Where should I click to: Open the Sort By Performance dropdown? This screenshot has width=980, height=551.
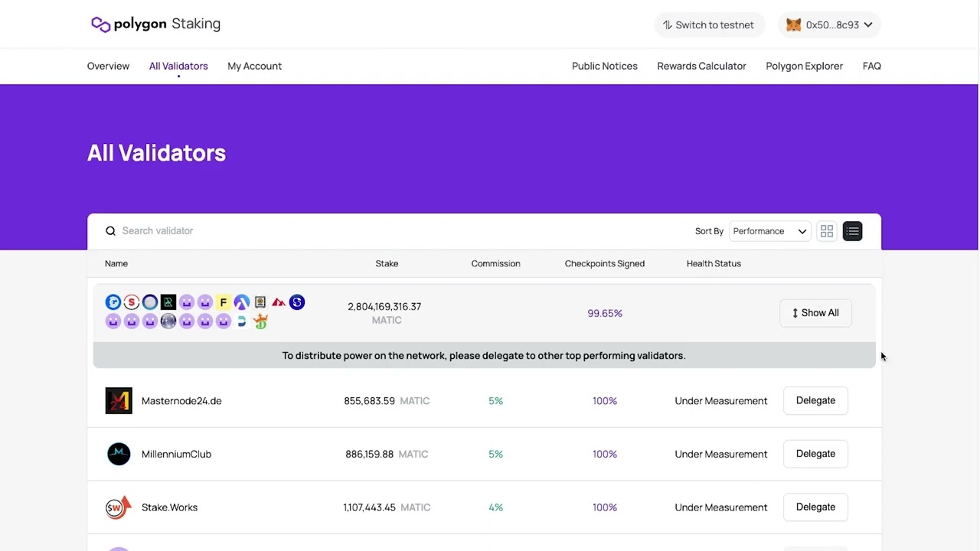click(x=769, y=231)
